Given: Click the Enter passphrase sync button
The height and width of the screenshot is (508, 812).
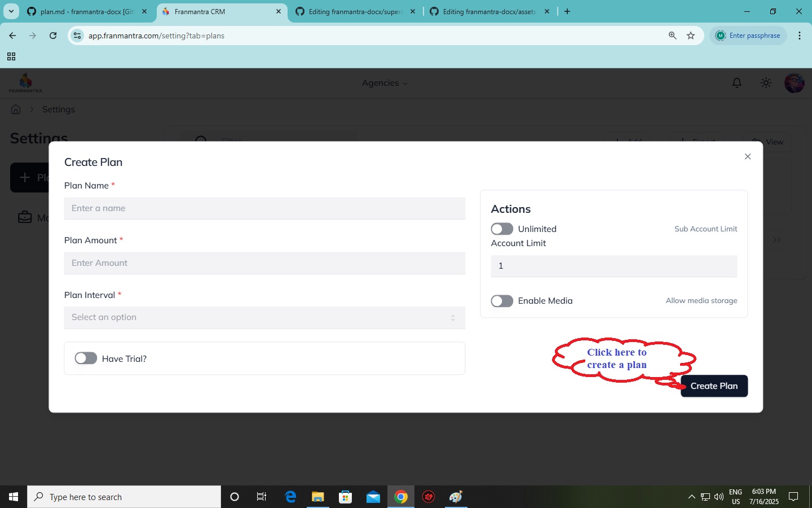Looking at the screenshot, I should [748, 36].
